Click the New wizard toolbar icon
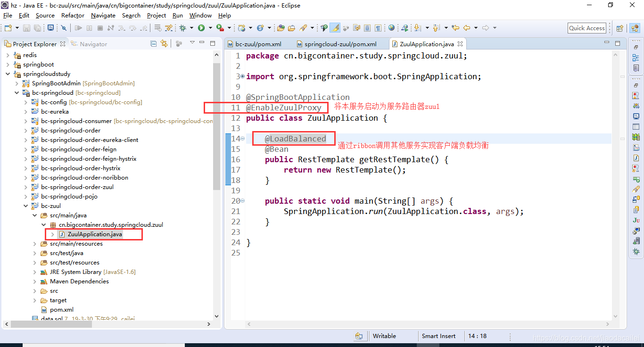 point(8,28)
